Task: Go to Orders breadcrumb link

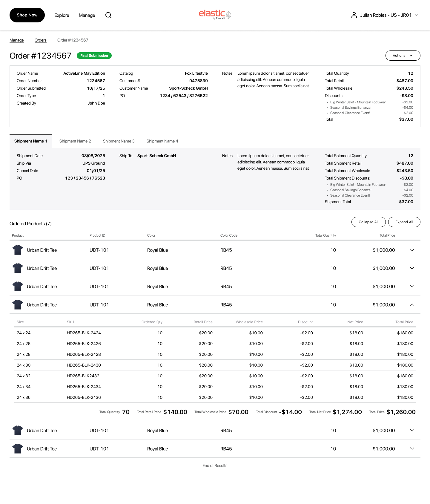Action: [x=41, y=40]
